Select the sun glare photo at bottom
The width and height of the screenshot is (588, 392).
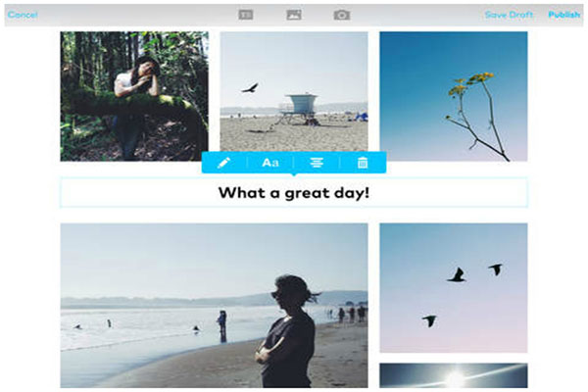454,375
